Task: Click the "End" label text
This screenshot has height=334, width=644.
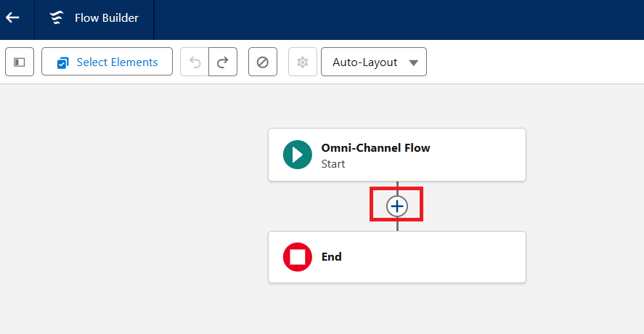Action: click(x=332, y=257)
